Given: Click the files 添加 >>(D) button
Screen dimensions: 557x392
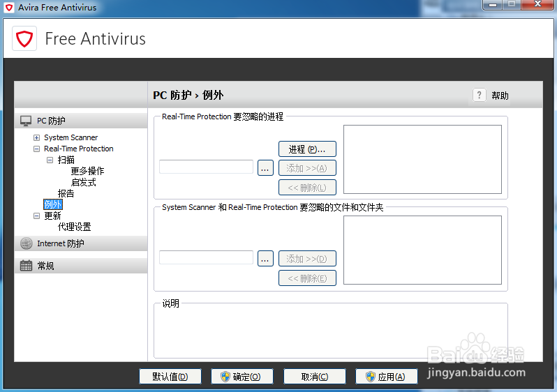Looking at the screenshot, I should (307, 259).
